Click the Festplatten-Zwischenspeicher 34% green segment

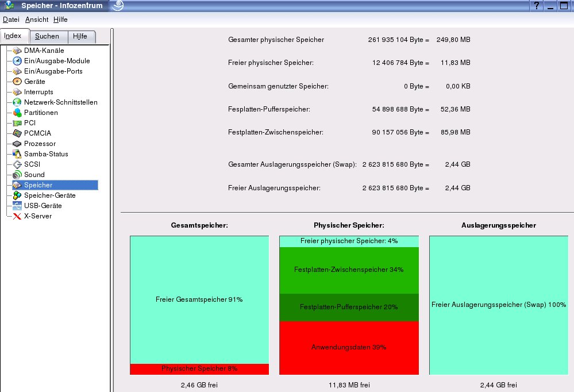(x=349, y=270)
